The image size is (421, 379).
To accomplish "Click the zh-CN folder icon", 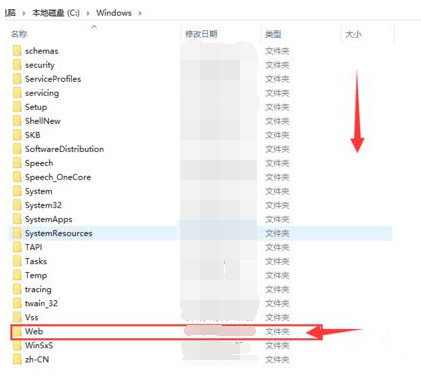I will [x=17, y=359].
